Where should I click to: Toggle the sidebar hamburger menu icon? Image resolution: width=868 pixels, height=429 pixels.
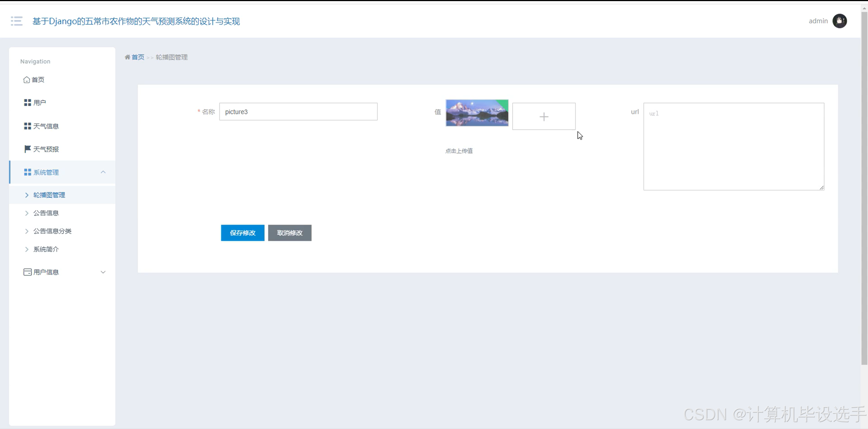[x=16, y=21]
